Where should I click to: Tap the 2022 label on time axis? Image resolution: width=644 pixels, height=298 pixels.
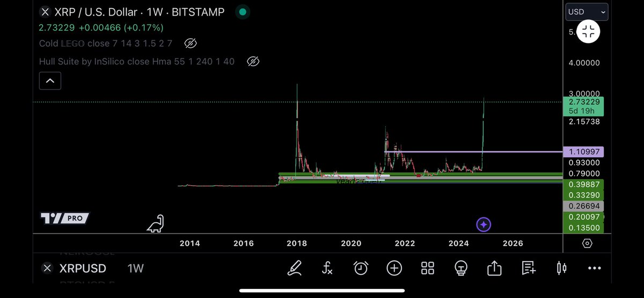(x=405, y=243)
